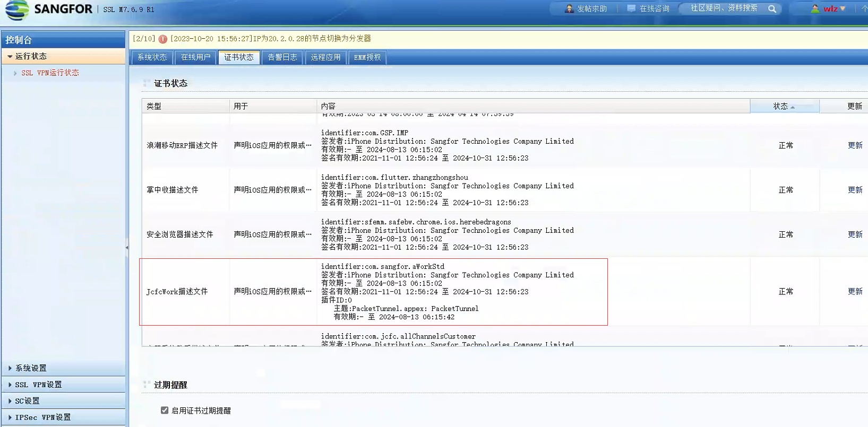
Task: Open the 告警日志 tab
Action: coord(282,57)
